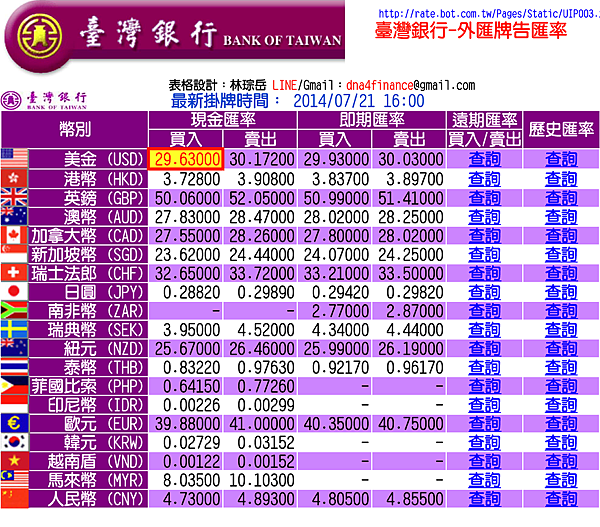
Task: Open ZAR historical rate 查詢 link
Action: coord(561,311)
